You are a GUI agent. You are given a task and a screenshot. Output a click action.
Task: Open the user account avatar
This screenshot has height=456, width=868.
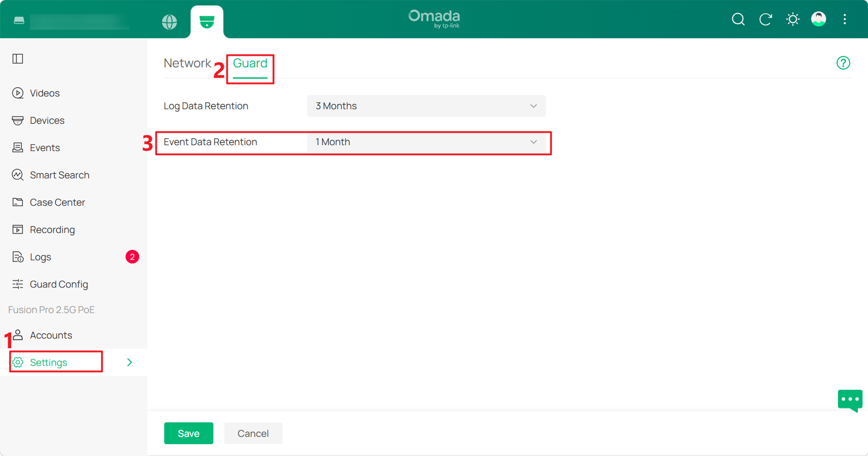coord(819,19)
